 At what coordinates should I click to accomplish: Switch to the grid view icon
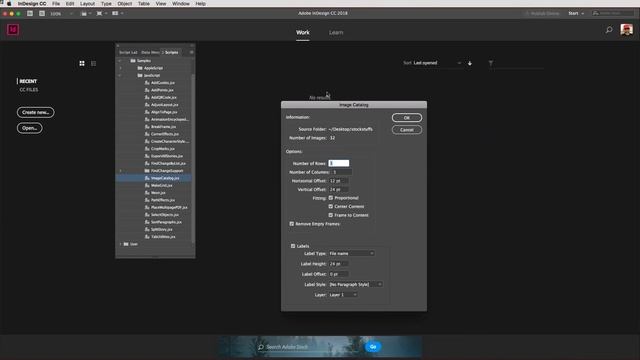82,63
